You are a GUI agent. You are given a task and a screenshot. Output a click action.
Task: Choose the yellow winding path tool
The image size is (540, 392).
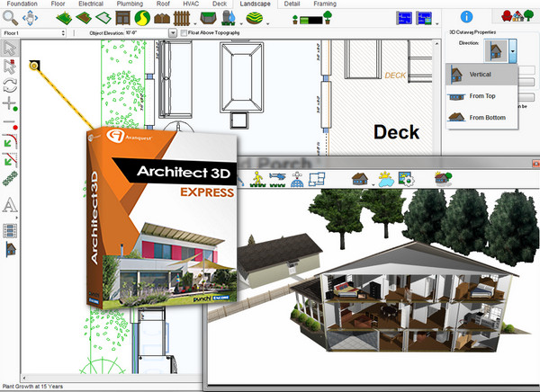(141, 17)
